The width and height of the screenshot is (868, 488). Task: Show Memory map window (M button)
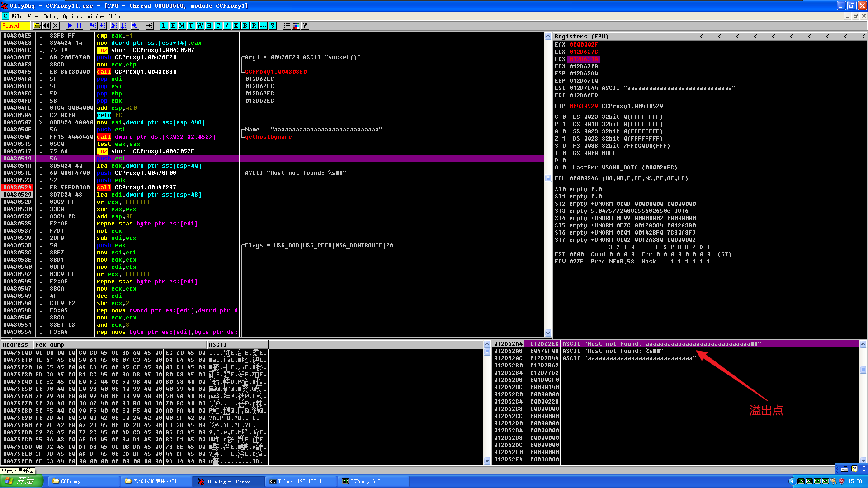click(x=182, y=26)
